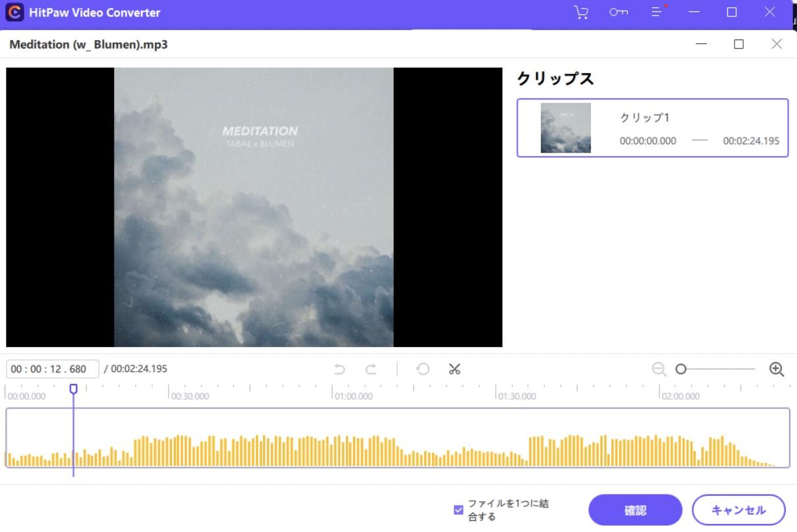Click the clip end time 00:02:24.195
The width and height of the screenshot is (797, 532).
click(x=751, y=141)
